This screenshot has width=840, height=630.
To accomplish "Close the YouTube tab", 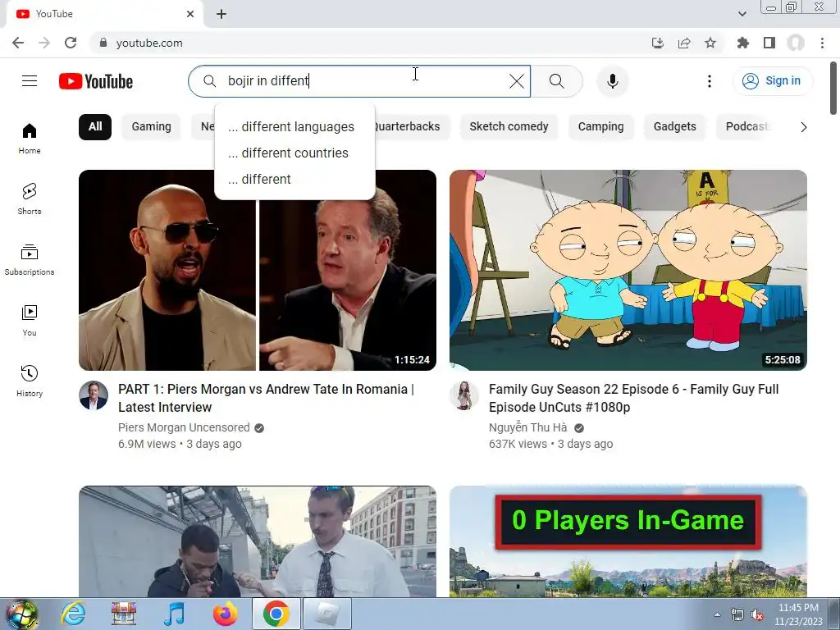I will point(190,14).
